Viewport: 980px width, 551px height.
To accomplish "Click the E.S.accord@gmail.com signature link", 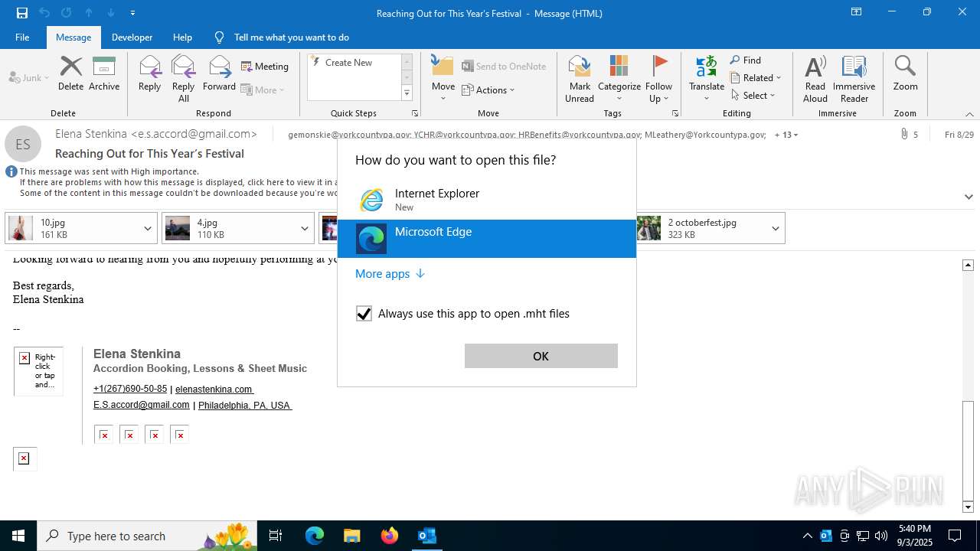I will coord(141,405).
